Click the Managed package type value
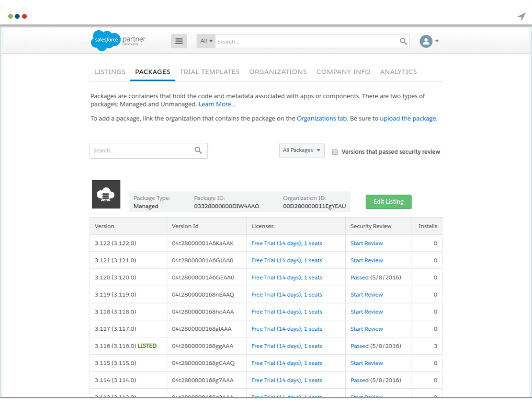The image size is (532, 417). 146,206
